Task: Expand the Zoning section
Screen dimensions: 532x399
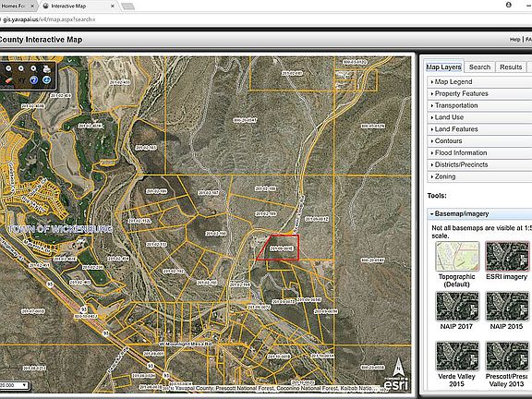Action: point(479,176)
